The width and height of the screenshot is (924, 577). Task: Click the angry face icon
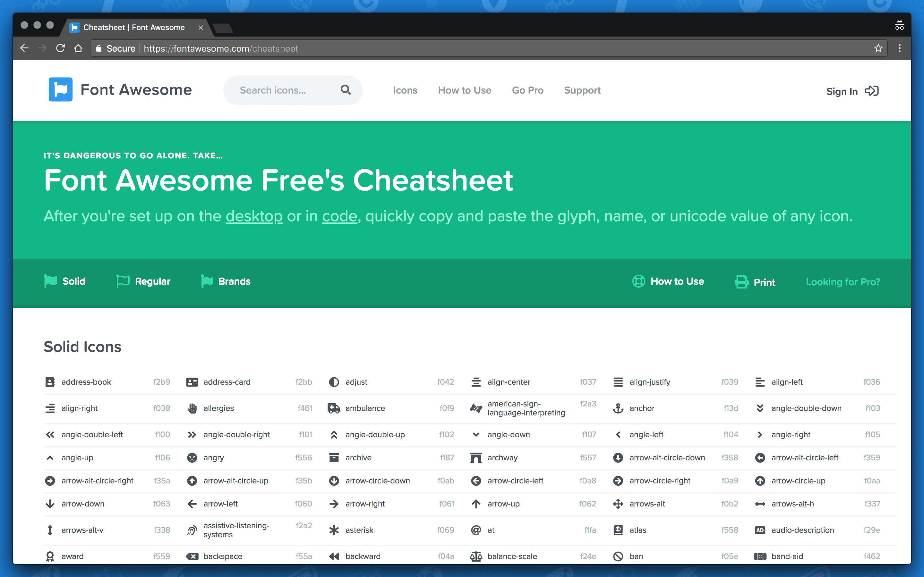(192, 457)
